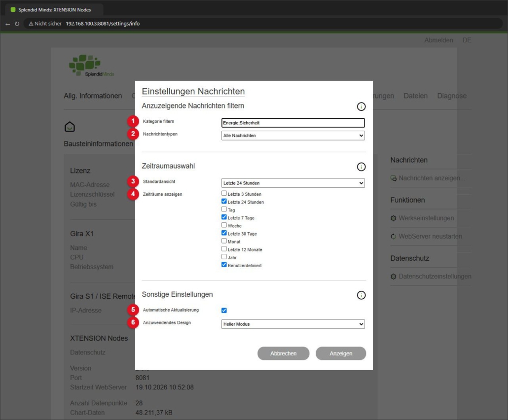Open Nachrichten anzeigen link
508x420 pixels.
pos(432,178)
